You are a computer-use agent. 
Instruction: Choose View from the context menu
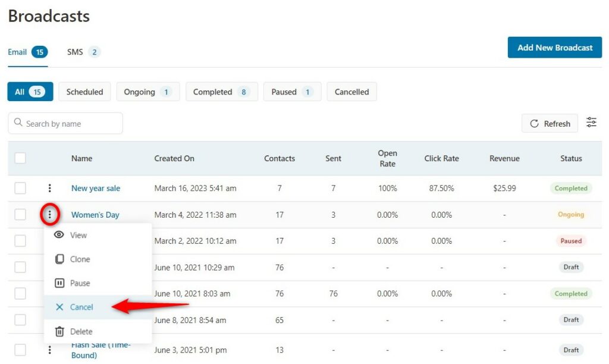coord(98,235)
